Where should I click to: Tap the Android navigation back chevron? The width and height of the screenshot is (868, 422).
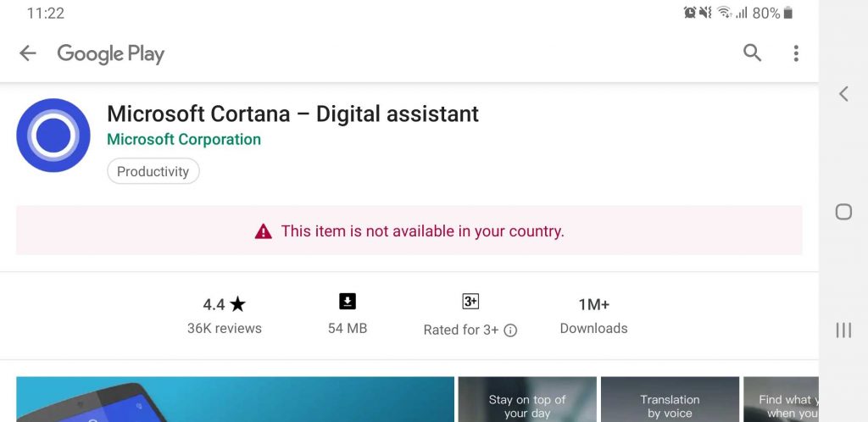click(843, 93)
